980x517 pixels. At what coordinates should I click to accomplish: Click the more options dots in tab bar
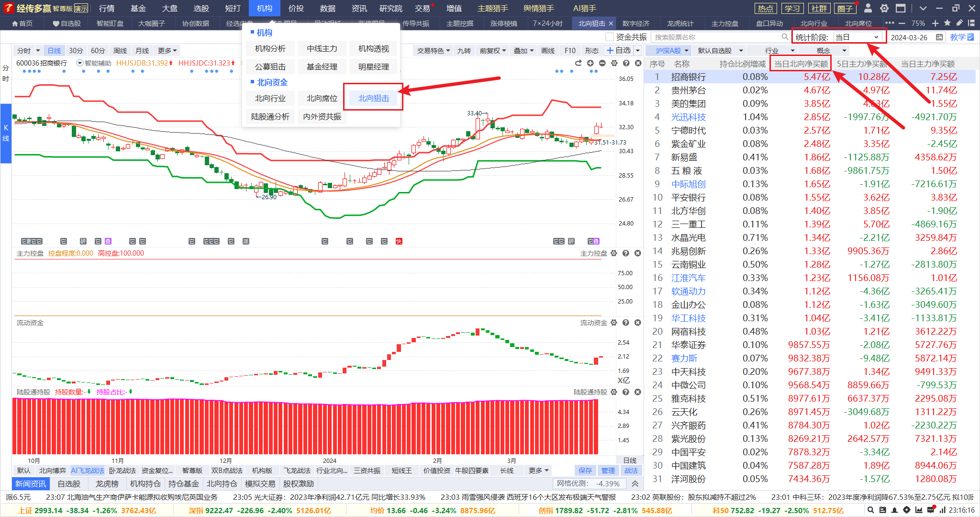890,23
